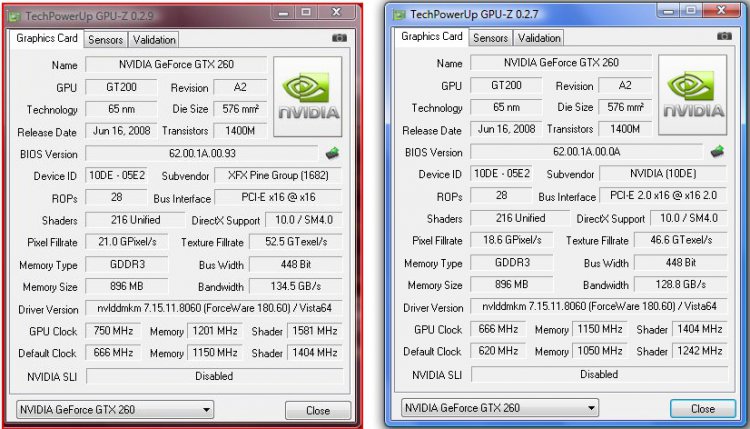Click GPU-Z 0.2.7 title bar app icon
Image resolution: width=750 pixels, height=429 pixels.
click(x=399, y=15)
